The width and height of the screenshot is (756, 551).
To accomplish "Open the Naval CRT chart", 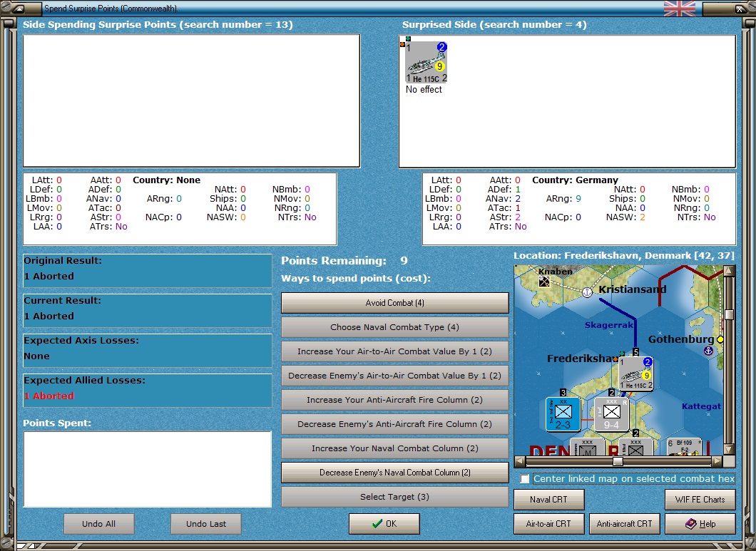I will tap(548, 500).
